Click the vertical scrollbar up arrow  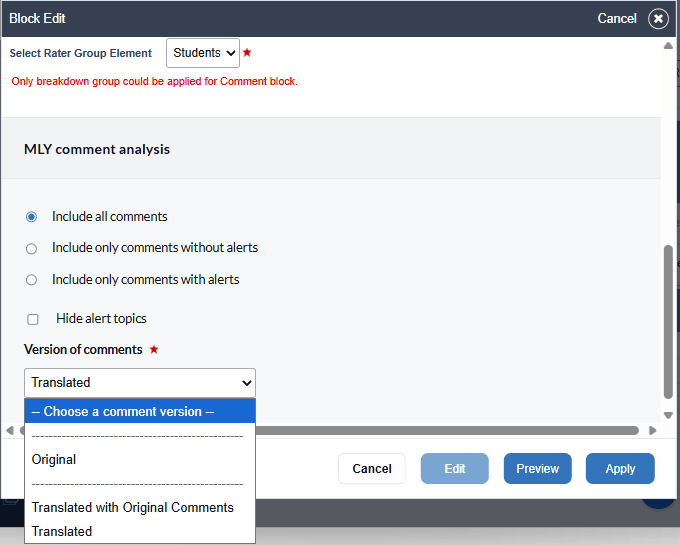(x=668, y=46)
